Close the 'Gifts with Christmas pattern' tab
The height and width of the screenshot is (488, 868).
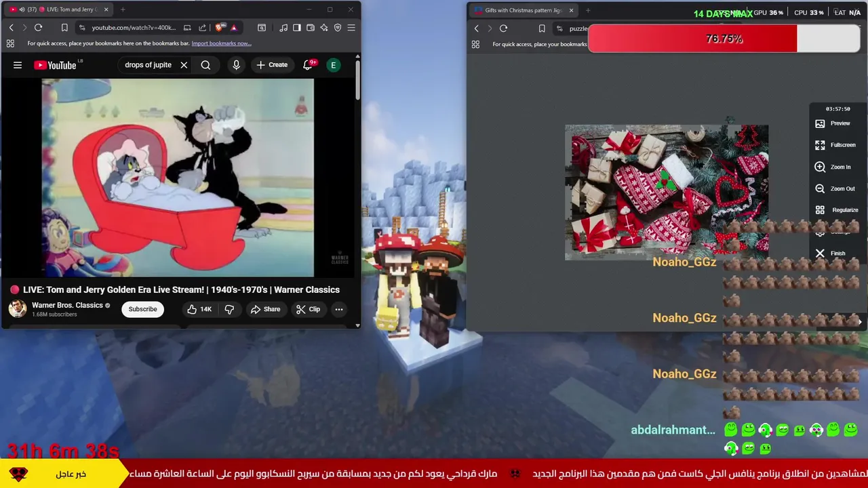571,10
